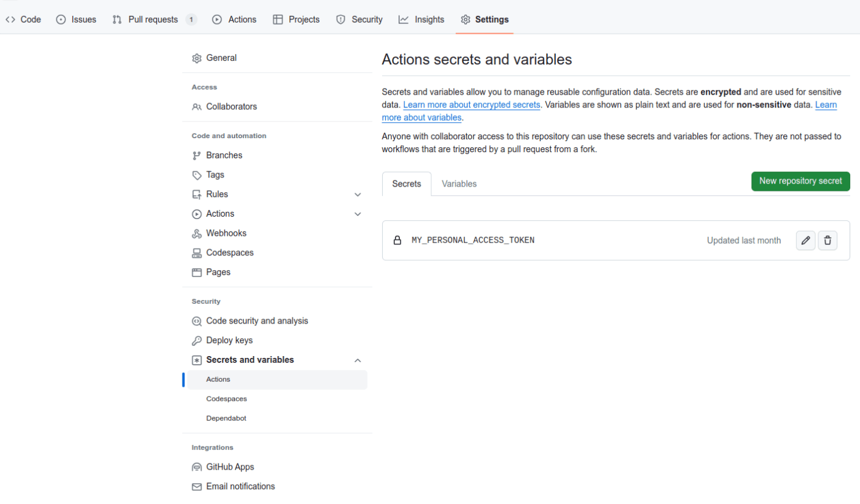The height and width of the screenshot is (504, 860).
Task: Edit MY_PERSONAL_ACCESS_TOKEN with the pencil icon
Action: 805,241
